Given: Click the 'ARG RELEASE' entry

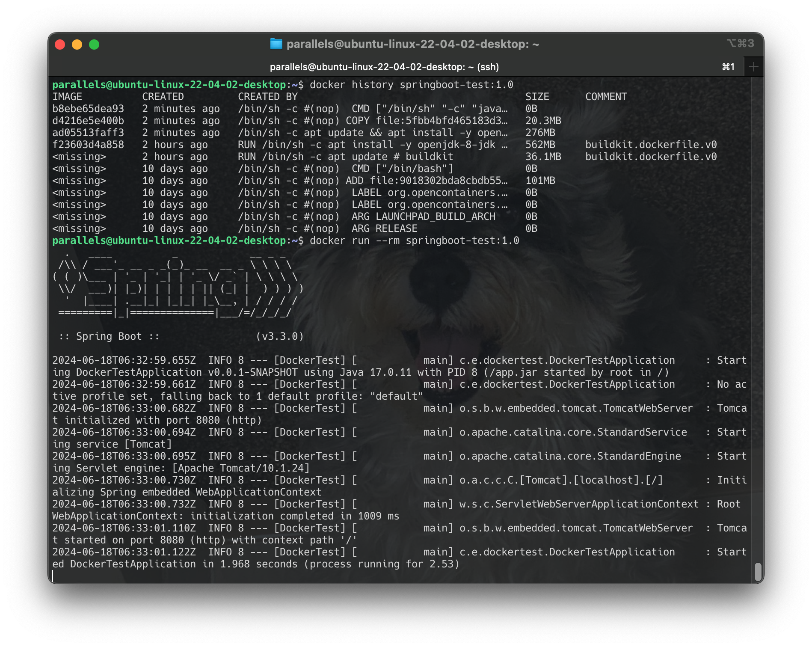Looking at the screenshot, I should pyautogui.click(x=385, y=229).
